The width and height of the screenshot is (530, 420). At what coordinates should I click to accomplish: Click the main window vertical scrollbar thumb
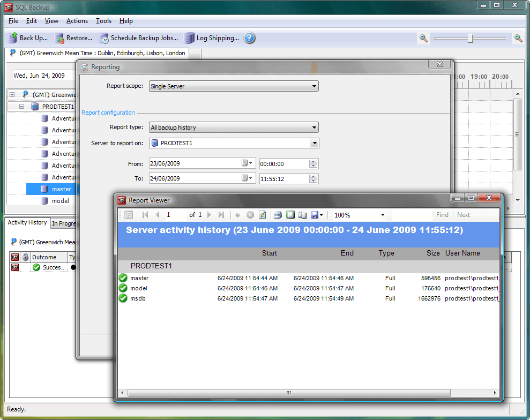(517, 134)
